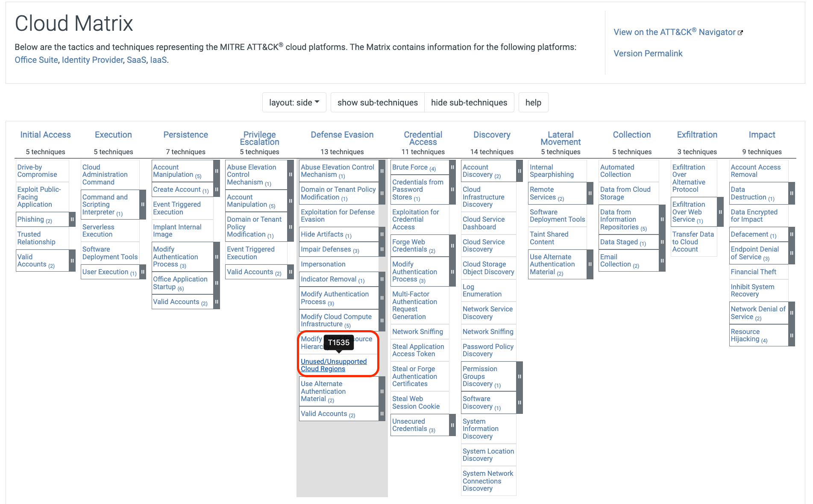Open the "layout: side" dropdown
813x504 pixels.
tap(294, 102)
